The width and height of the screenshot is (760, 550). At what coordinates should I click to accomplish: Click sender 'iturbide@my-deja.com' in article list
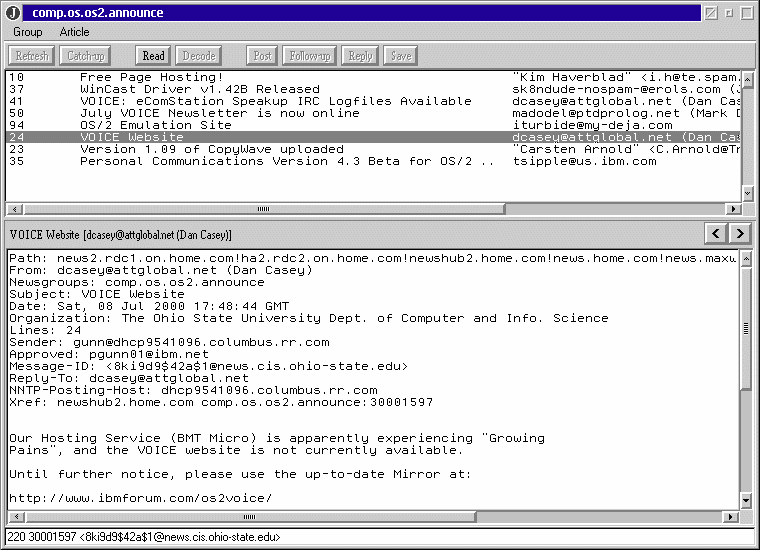(592, 125)
